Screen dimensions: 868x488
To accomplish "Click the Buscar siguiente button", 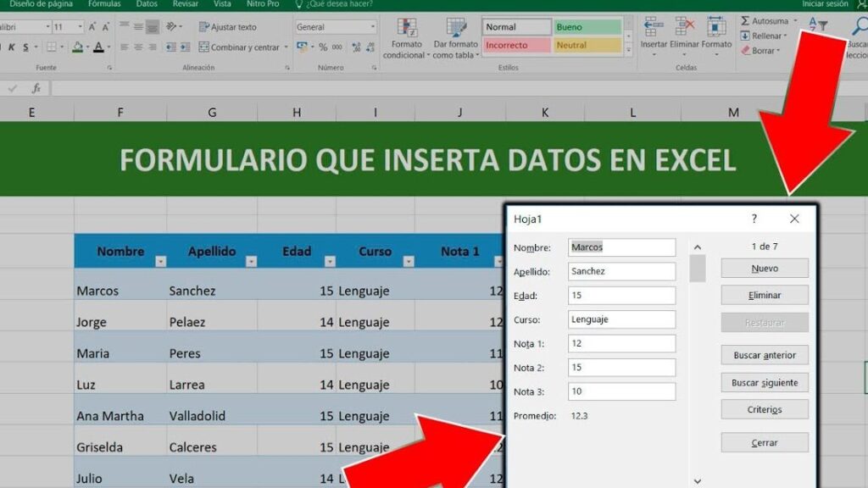I will pyautogui.click(x=764, y=383).
